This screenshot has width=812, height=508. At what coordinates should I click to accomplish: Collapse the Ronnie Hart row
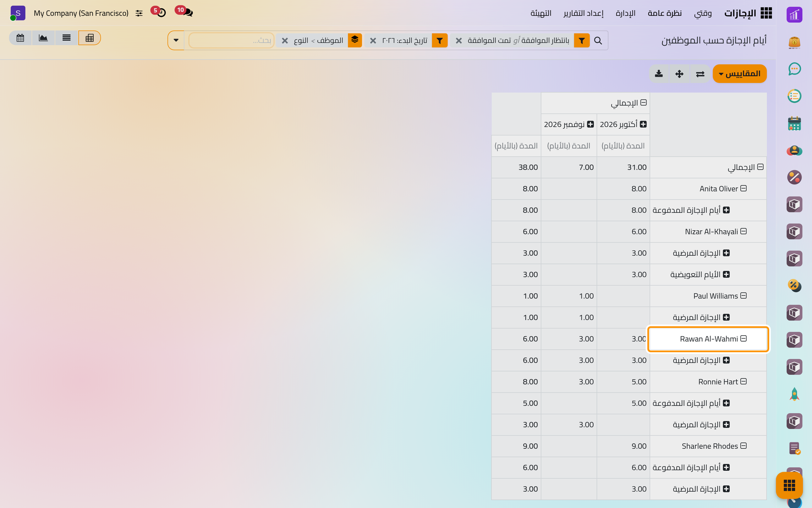pyautogui.click(x=743, y=381)
